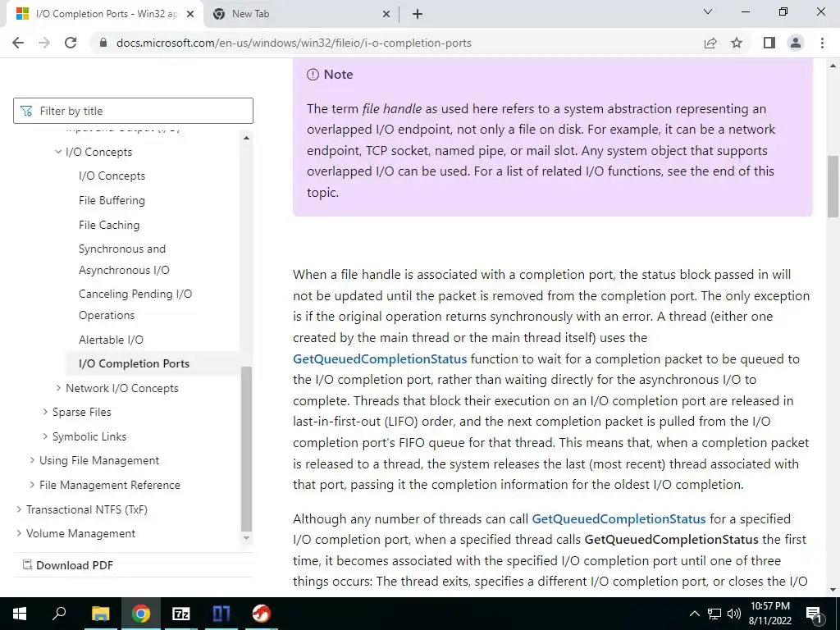Expand the Symbolic Links node
Viewport: 840px width, 630px height.
click(x=45, y=436)
